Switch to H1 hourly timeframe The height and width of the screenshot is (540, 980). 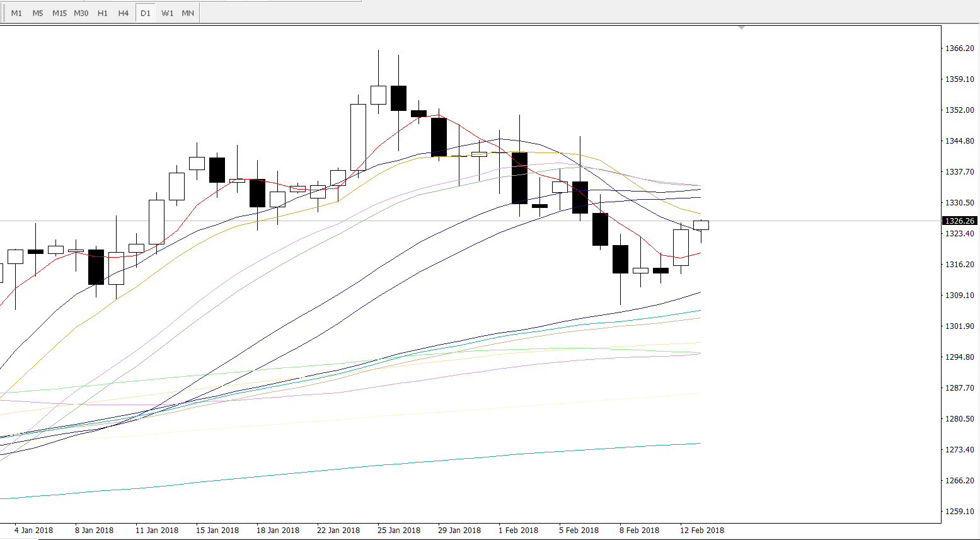click(103, 13)
